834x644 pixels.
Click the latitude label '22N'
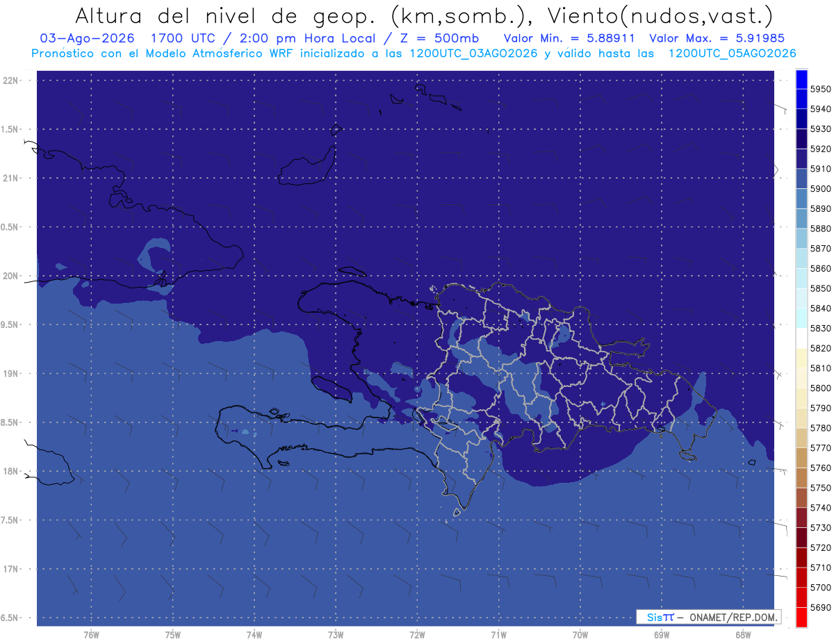point(10,81)
